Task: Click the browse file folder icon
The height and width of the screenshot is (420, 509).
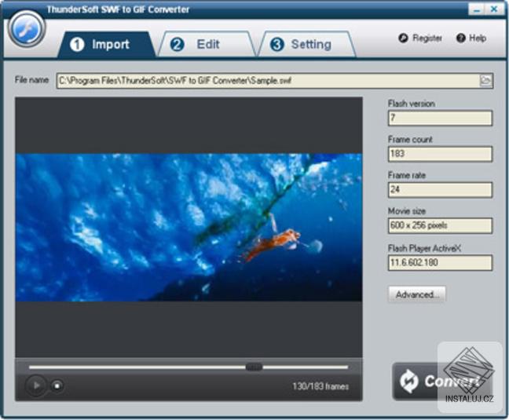Action: tap(485, 80)
